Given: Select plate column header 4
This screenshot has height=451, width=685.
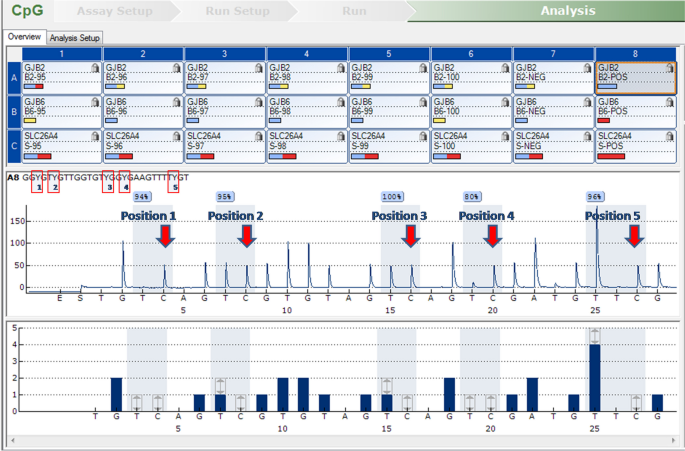Looking at the screenshot, I should 307,53.
